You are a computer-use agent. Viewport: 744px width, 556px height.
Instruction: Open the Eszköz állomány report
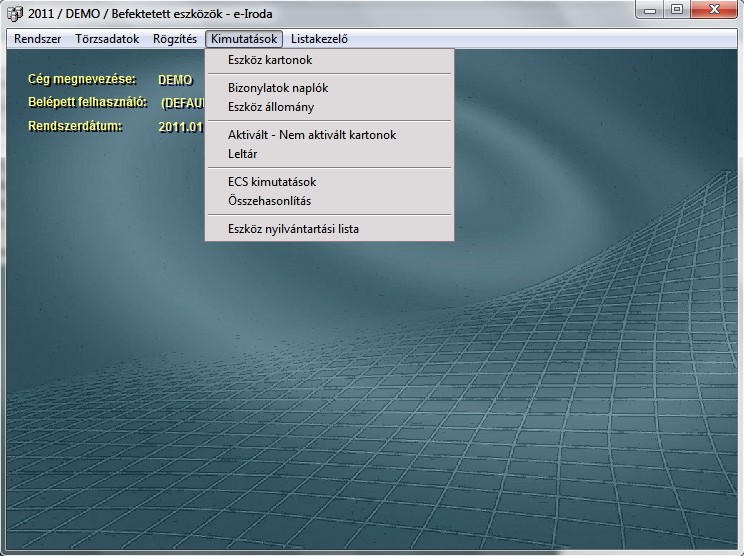pyautogui.click(x=271, y=107)
